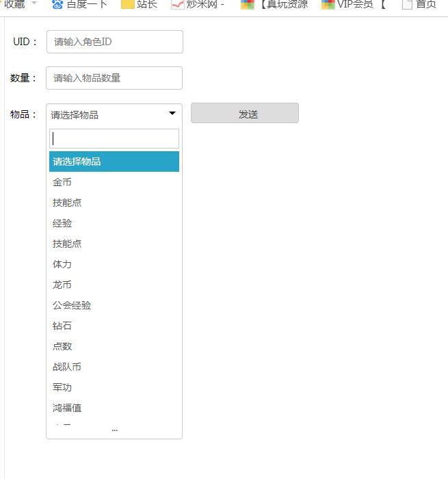Expand the 收藏 favorites menu
This screenshot has height=479, width=448.
pos(19,4)
